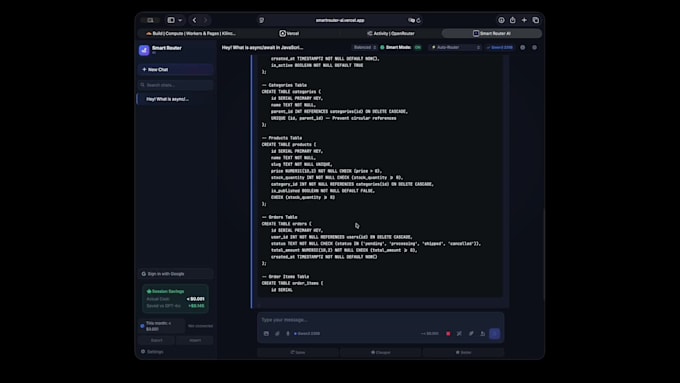Start a New Chat
Viewport: 680px width, 383px height.
tap(175, 69)
